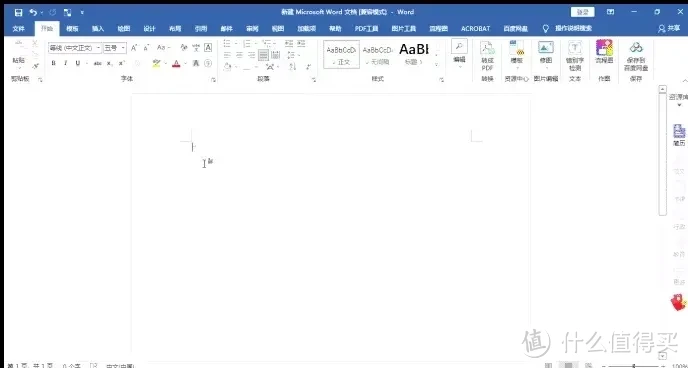Open the Change Case Aa dropdown
This screenshot has width=688, height=368.
coord(163,47)
